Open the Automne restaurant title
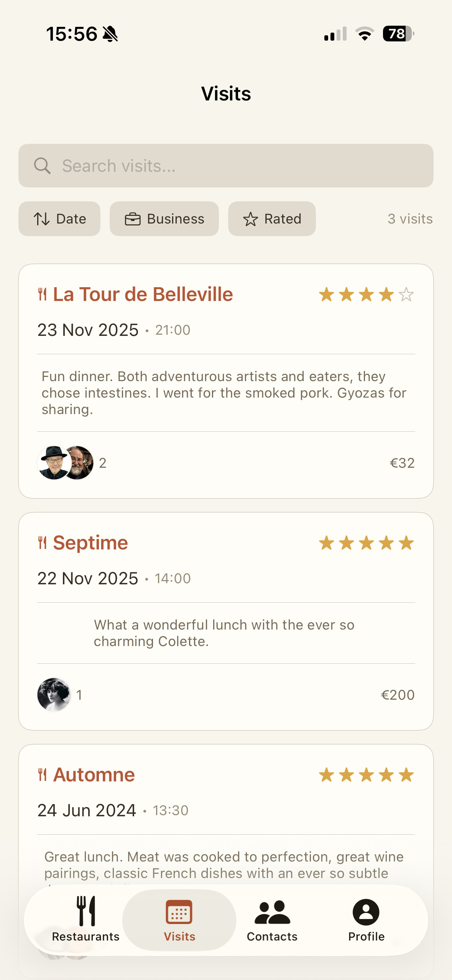Screen dimensions: 452x980 94,775
